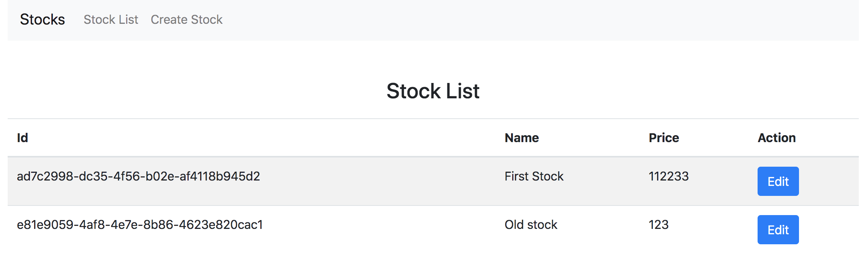868x275 pixels.
Task: Click the Name column header
Action: pyautogui.click(x=521, y=138)
